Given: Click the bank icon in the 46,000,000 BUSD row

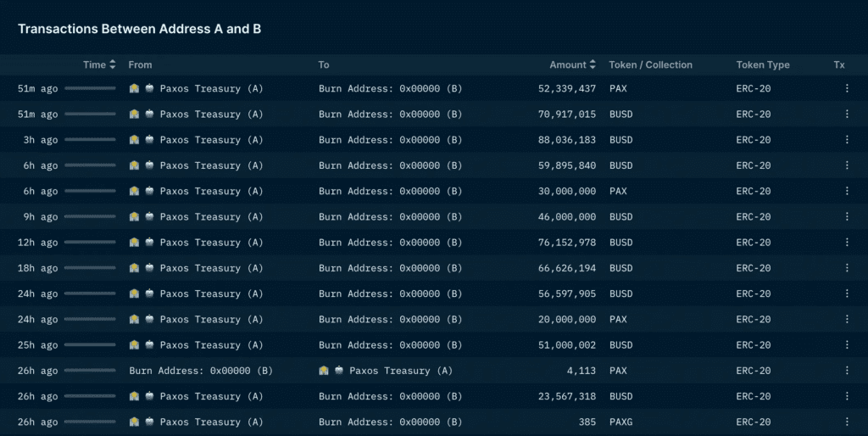Looking at the screenshot, I should click(134, 216).
